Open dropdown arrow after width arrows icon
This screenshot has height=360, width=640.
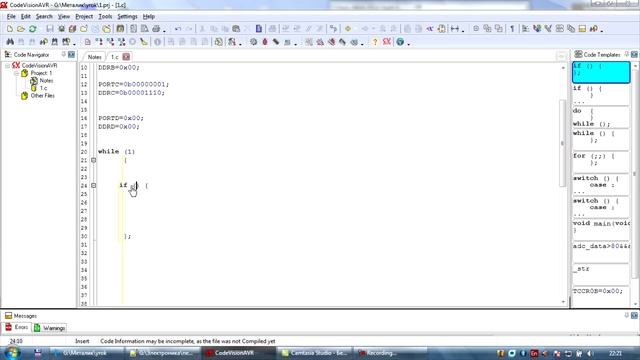[x=463, y=31]
